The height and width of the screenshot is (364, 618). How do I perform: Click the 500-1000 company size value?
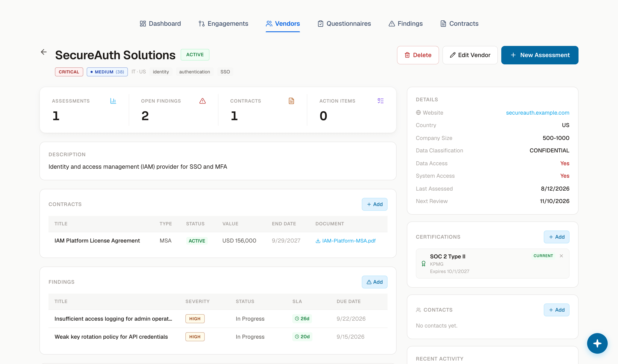556,138
